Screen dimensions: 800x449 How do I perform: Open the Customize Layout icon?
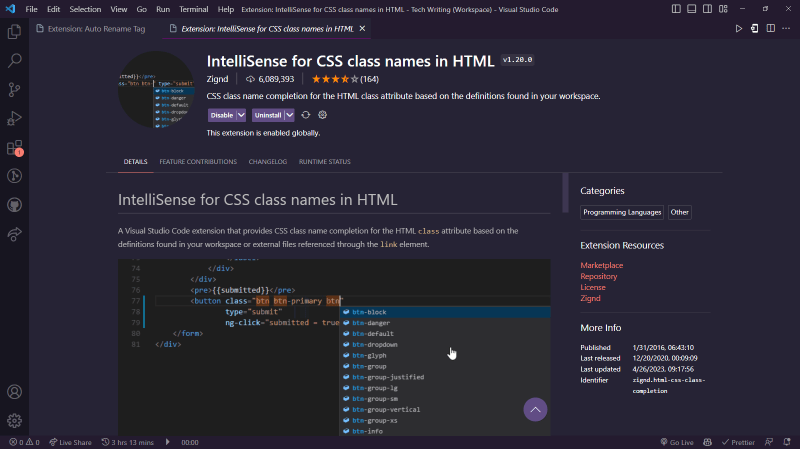(723, 9)
